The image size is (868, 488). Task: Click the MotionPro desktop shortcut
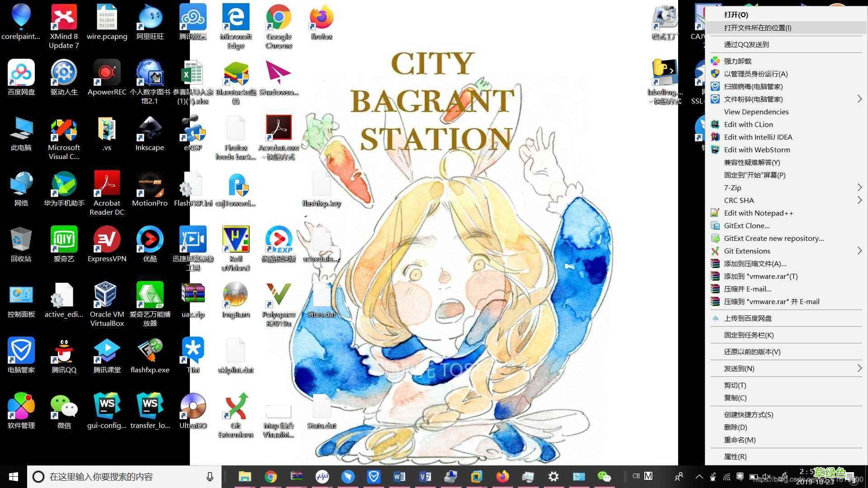(x=150, y=188)
